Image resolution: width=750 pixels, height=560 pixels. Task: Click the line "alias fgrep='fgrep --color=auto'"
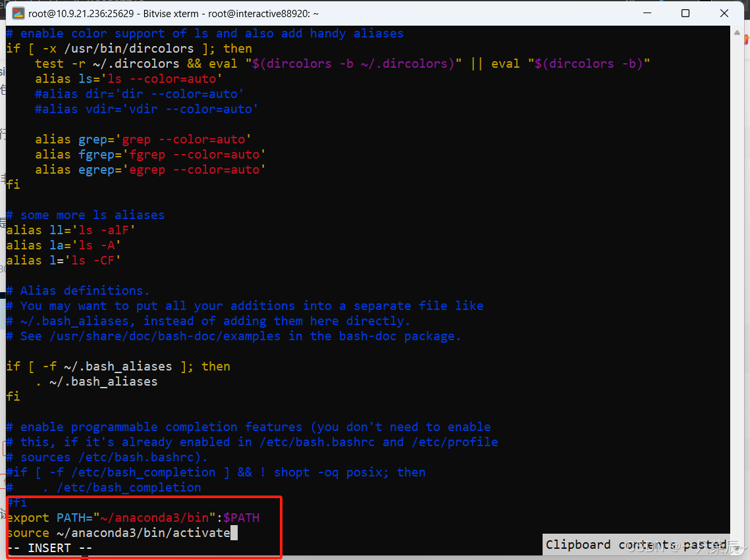click(x=150, y=155)
